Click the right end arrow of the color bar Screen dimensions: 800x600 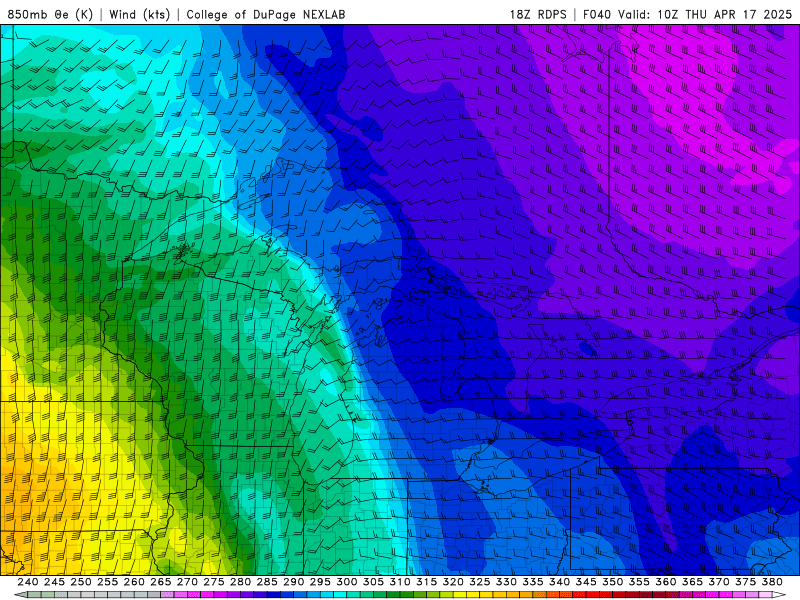(779, 594)
